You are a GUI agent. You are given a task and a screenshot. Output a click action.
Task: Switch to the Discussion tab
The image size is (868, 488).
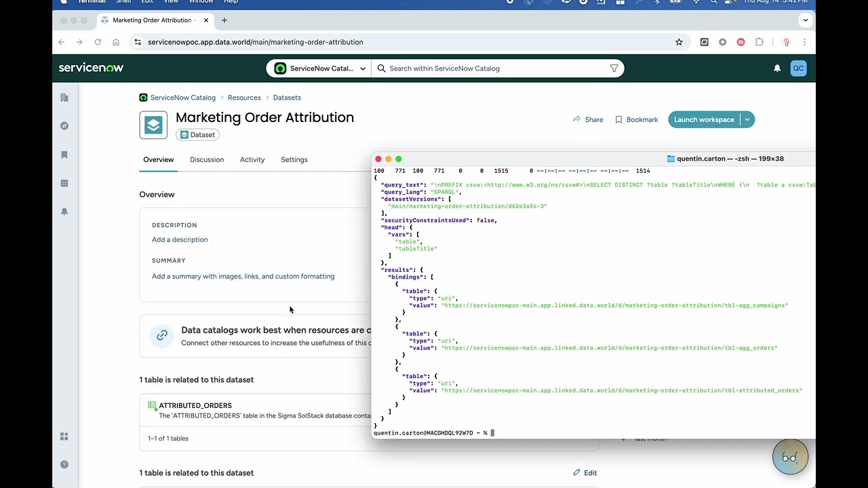[207, 160]
